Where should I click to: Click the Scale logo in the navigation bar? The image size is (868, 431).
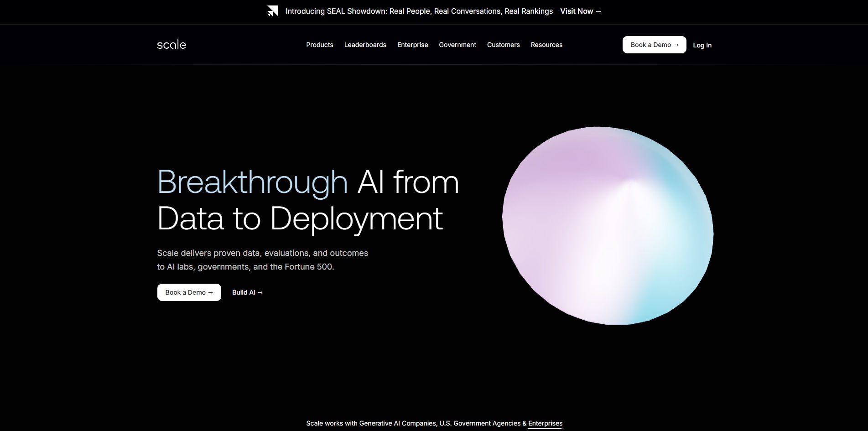click(x=172, y=45)
